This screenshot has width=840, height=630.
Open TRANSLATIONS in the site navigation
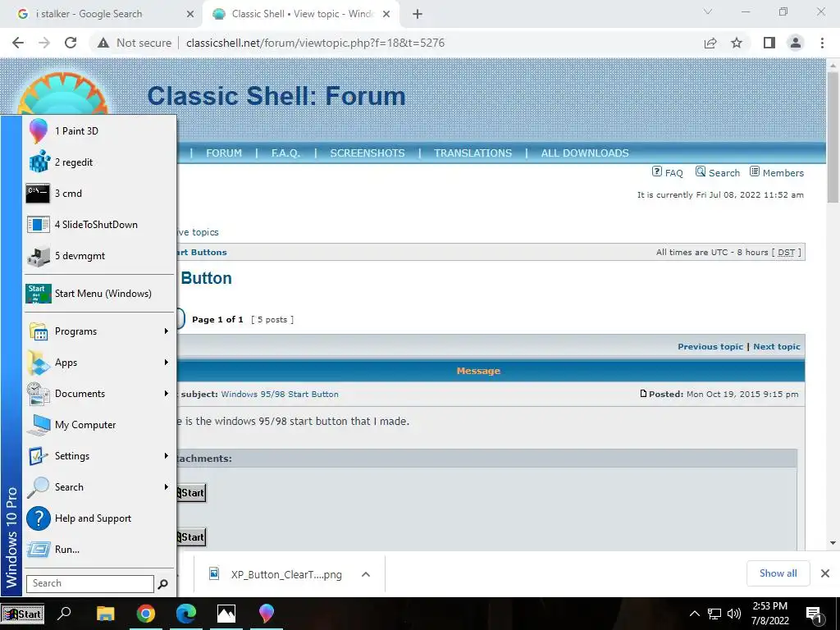tap(473, 153)
